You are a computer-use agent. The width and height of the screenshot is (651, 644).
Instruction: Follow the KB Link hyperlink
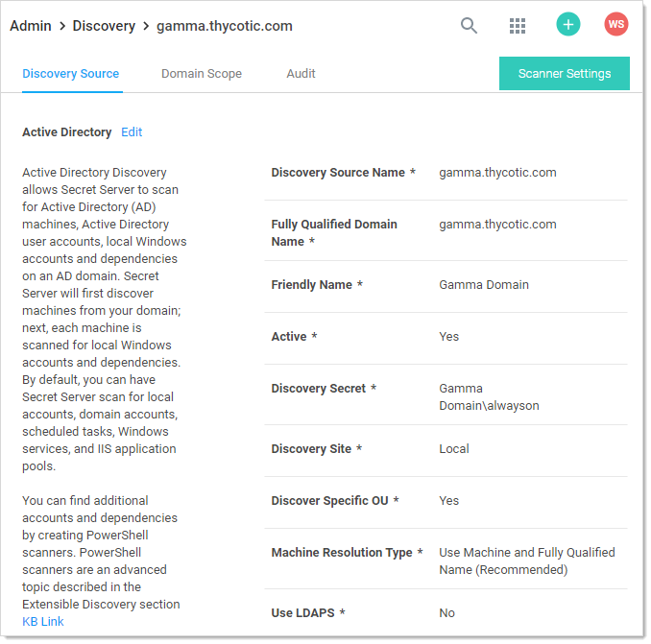(43, 622)
